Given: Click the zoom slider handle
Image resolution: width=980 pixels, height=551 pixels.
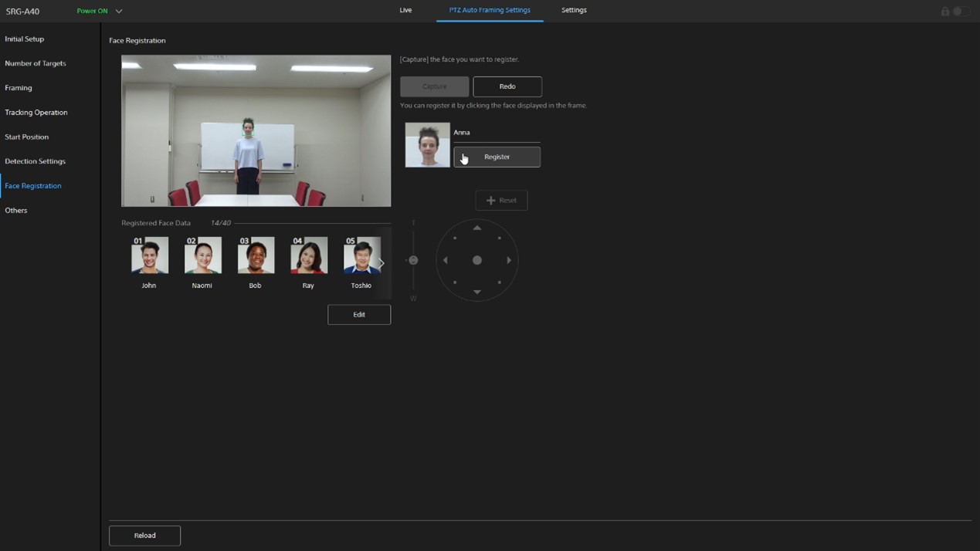Looking at the screenshot, I should click(x=413, y=260).
